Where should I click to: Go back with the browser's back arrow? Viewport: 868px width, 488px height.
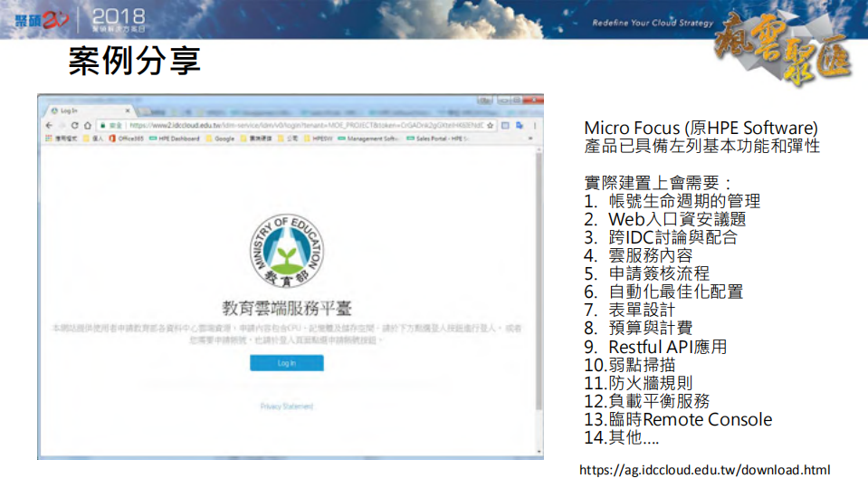coord(49,126)
